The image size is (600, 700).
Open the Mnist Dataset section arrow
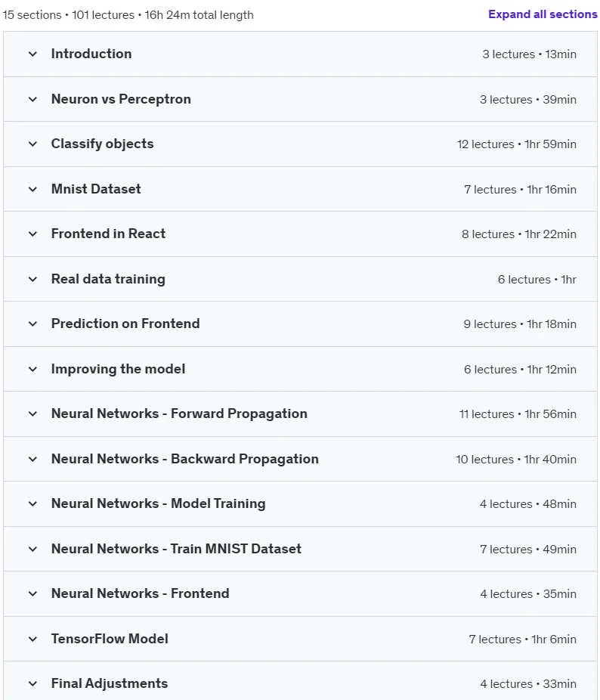(32, 189)
